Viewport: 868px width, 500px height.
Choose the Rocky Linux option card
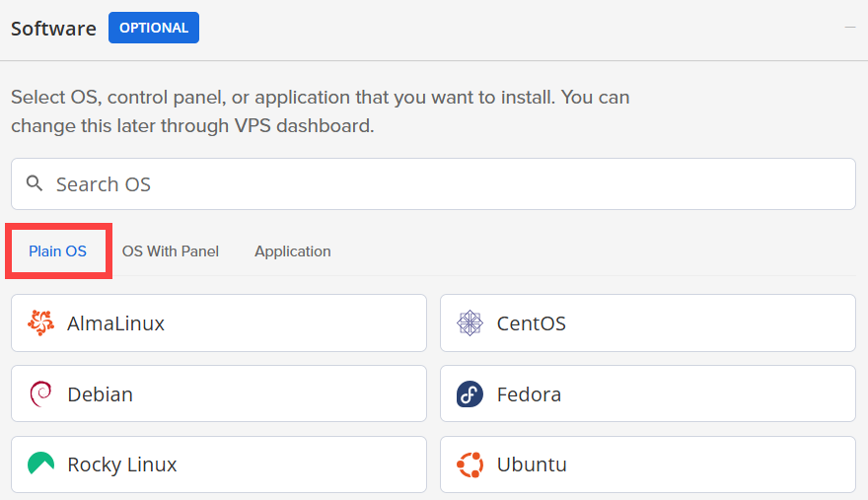(x=219, y=464)
